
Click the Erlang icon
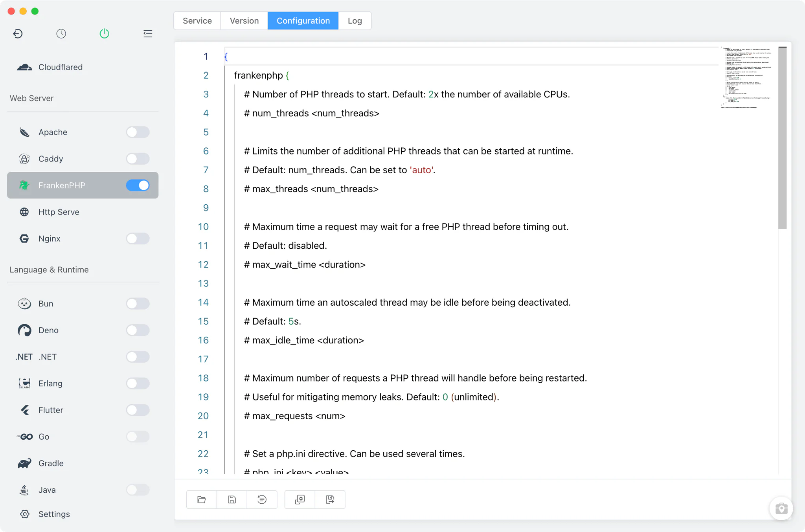24,383
